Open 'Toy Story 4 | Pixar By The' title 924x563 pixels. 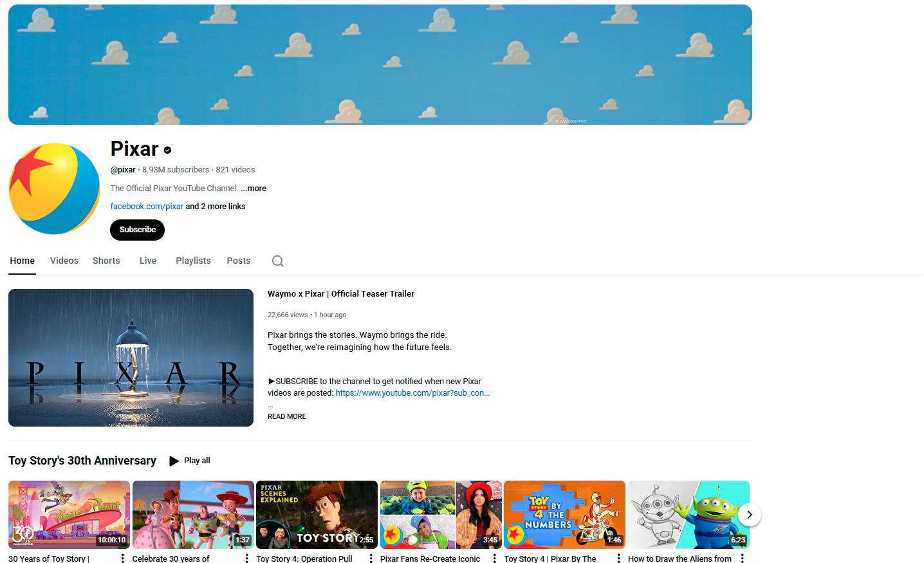pyautogui.click(x=550, y=558)
